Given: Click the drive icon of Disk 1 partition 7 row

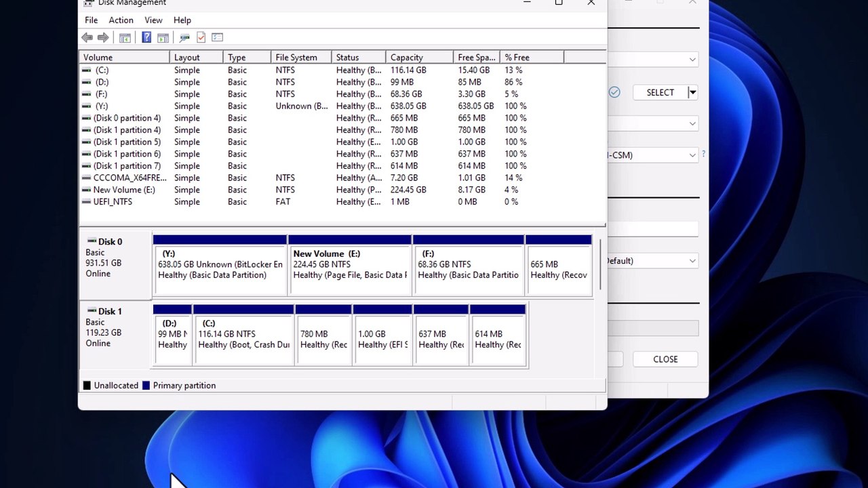Looking at the screenshot, I should pos(87,166).
